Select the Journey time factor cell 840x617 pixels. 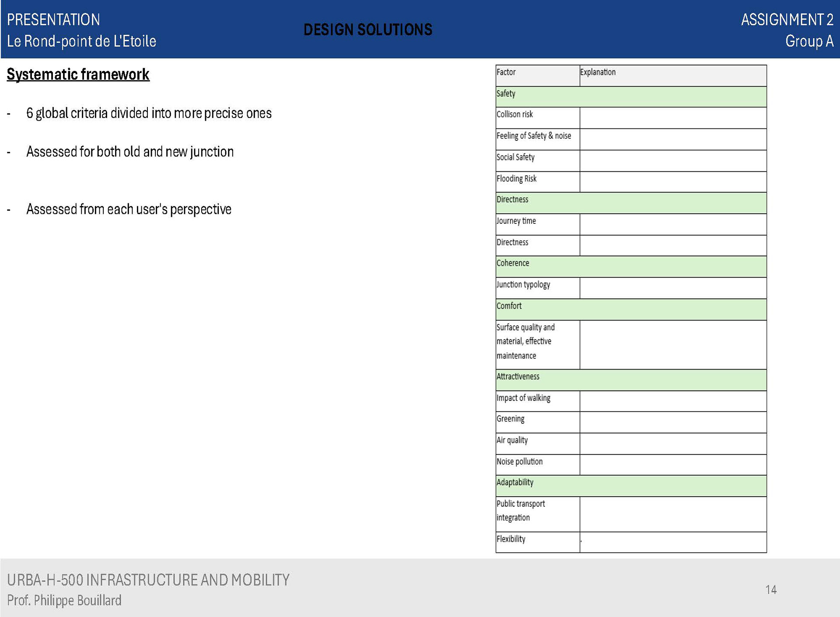pos(537,224)
